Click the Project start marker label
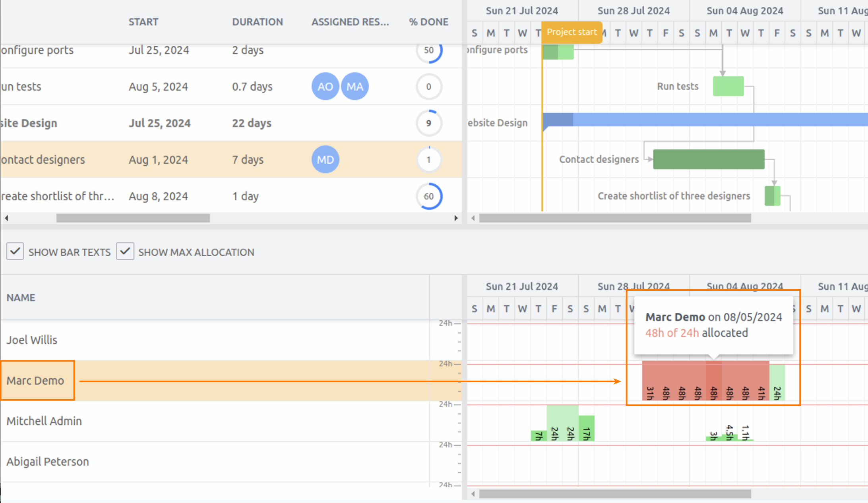This screenshot has height=503, width=868. [x=572, y=32]
